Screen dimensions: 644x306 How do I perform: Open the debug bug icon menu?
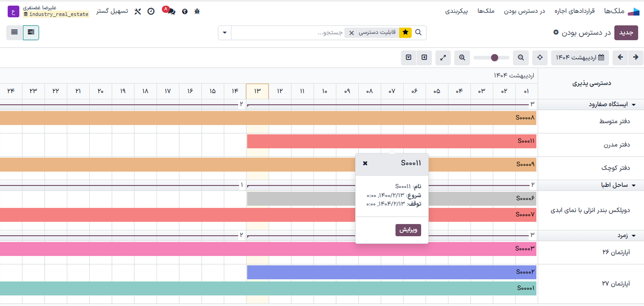coord(197,11)
